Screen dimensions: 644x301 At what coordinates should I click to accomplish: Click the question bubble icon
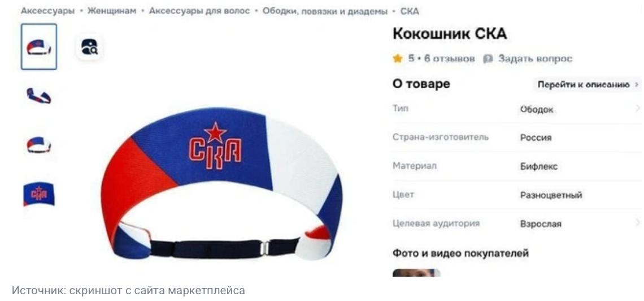point(488,59)
